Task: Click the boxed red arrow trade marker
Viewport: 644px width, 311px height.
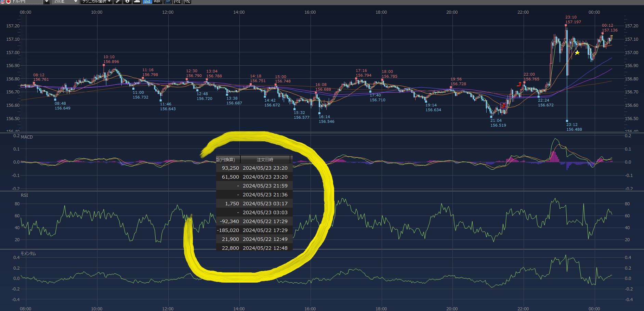Action: click(x=503, y=105)
